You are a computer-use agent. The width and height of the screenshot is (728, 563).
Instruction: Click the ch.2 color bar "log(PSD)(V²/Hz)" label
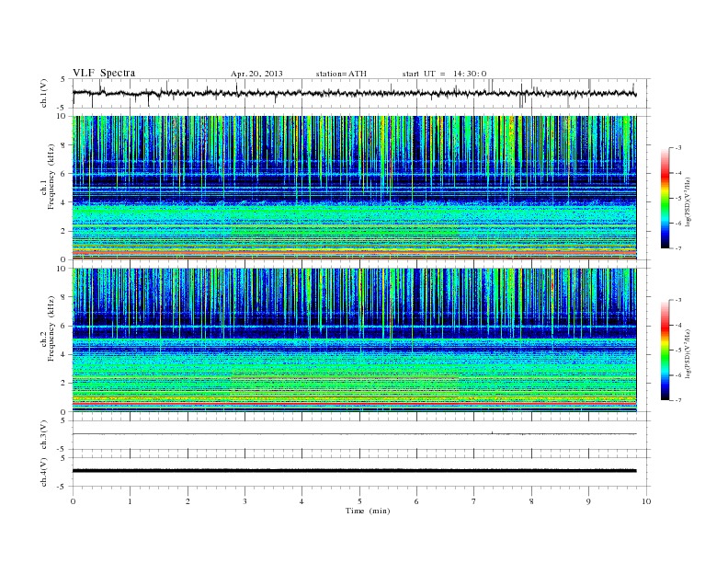[688, 353]
